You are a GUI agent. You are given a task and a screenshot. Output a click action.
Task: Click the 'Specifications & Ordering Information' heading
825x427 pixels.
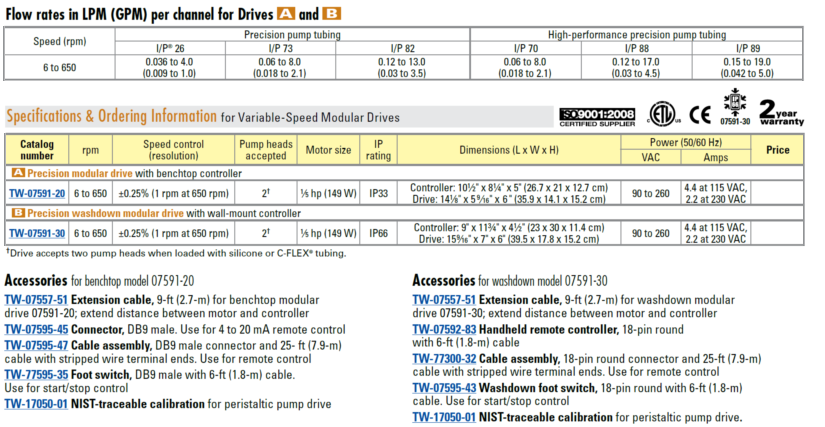(x=111, y=116)
